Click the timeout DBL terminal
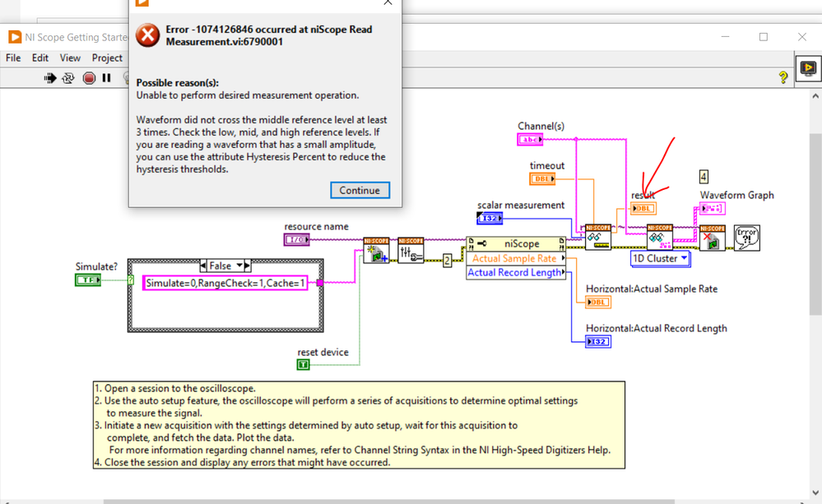The image size is (822, 504). [x=542, y=179]
